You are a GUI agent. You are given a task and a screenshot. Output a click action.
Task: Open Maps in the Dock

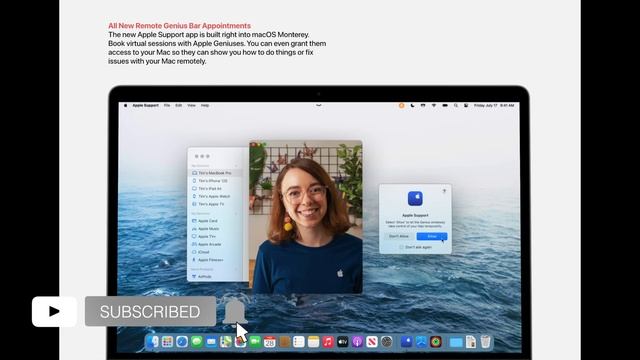coord(226,342)
